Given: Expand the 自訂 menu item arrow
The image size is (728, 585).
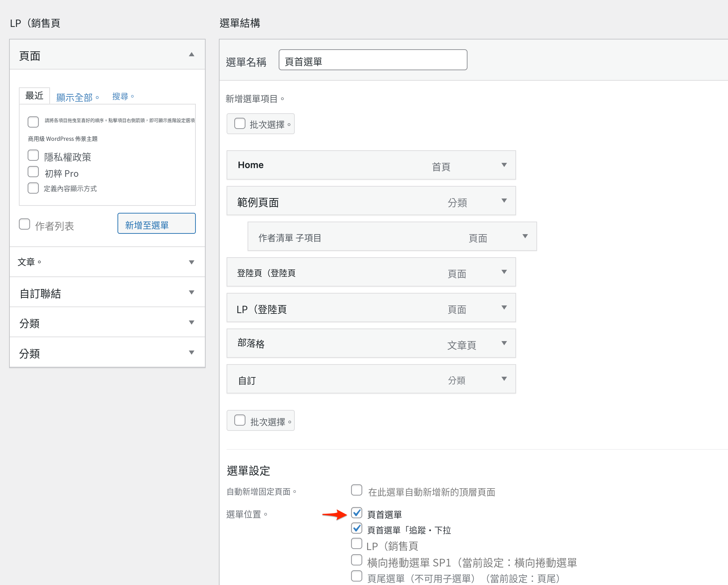Looking at the screenshot, I should 504,379.
